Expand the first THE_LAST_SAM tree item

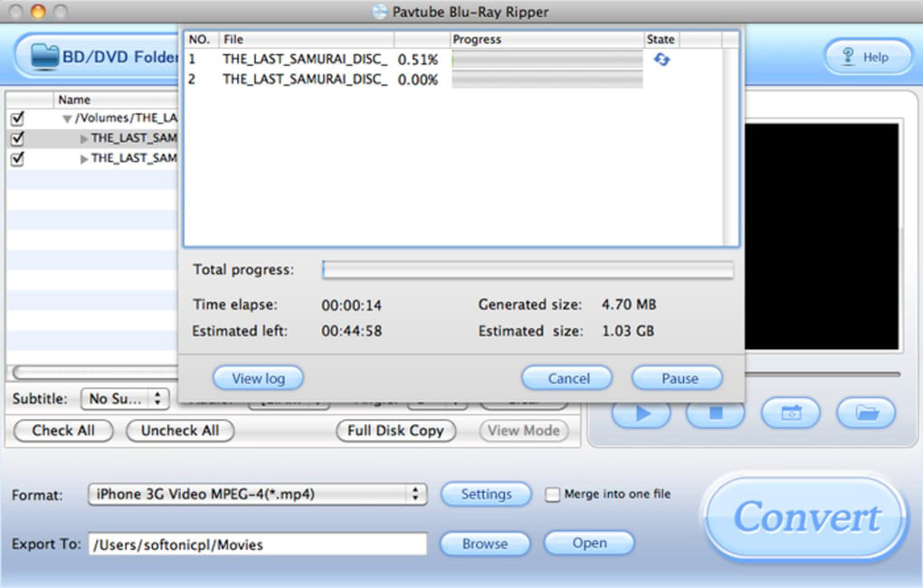coord(84,139)
